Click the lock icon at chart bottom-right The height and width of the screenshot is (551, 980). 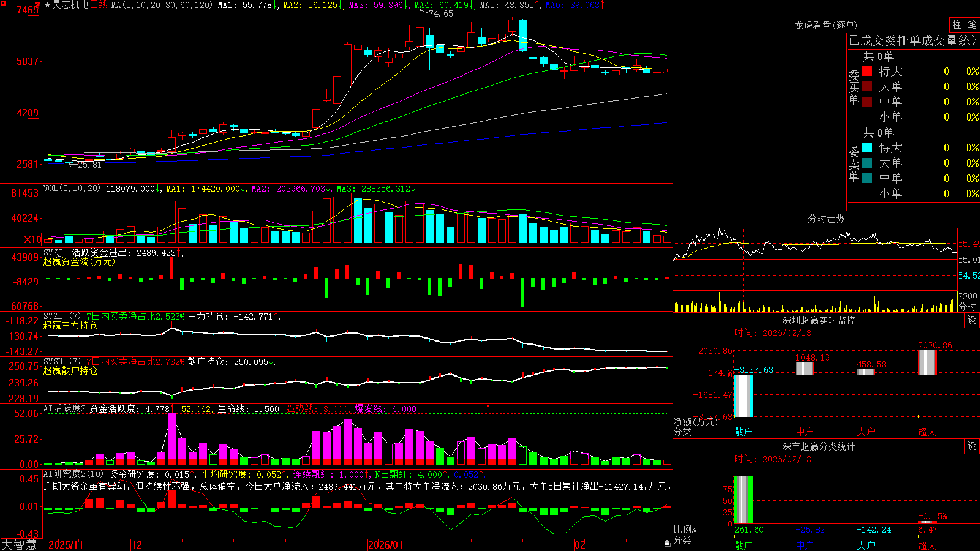(x=667, y=544)
